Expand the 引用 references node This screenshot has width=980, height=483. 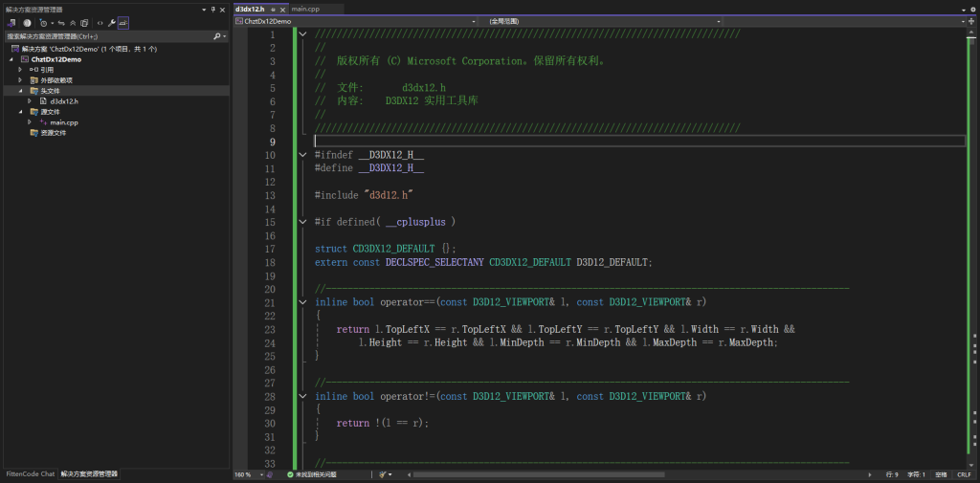click(x=20, y=70)
